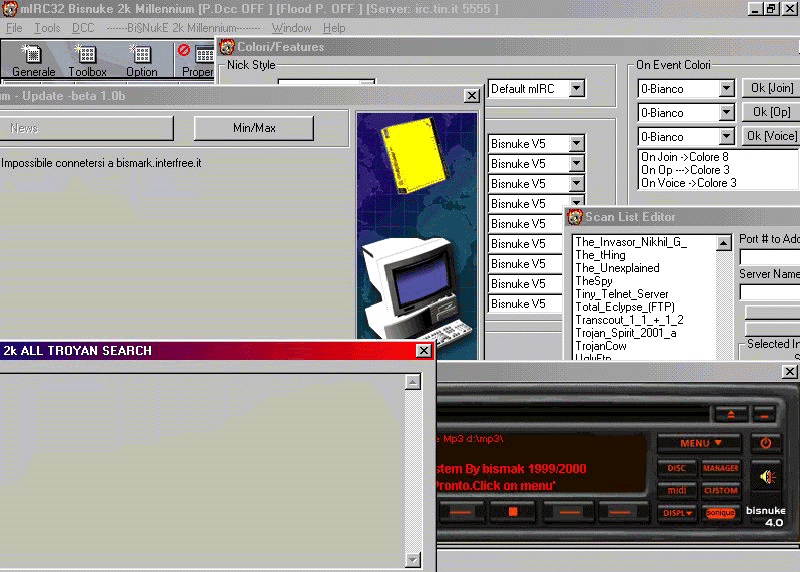Click the News button in Update window

86,128
